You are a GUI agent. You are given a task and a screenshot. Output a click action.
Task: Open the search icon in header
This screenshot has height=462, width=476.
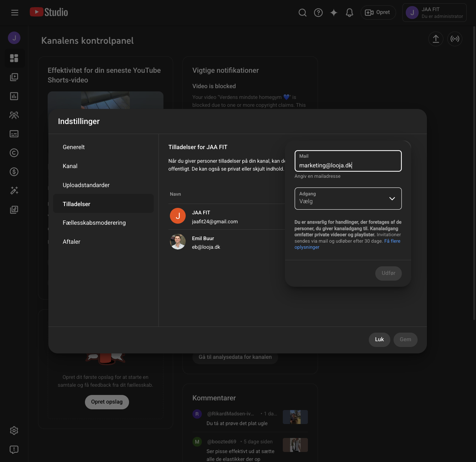click(303, 13)
